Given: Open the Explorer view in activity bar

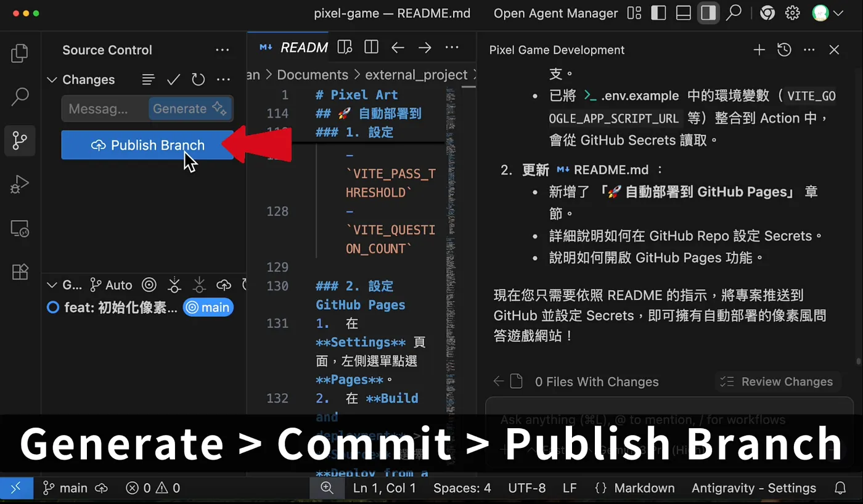Looking at the screenshot, I should tap(20, 54).
